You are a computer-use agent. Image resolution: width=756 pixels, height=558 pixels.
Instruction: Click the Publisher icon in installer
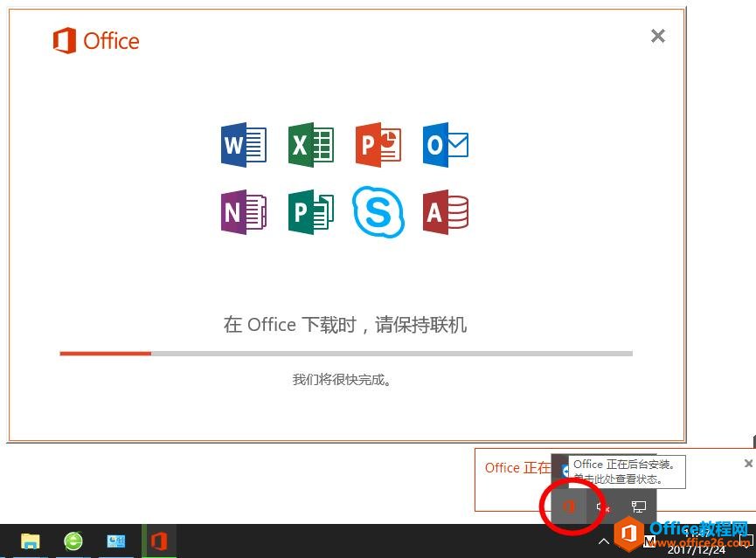point(311,212)
